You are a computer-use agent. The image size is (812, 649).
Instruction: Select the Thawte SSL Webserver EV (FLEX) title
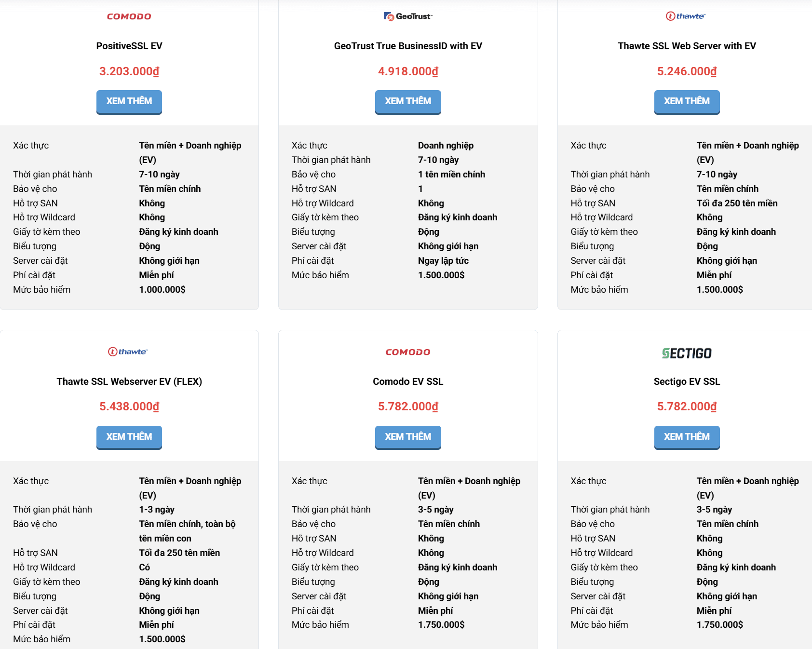[x=129, y=381]
